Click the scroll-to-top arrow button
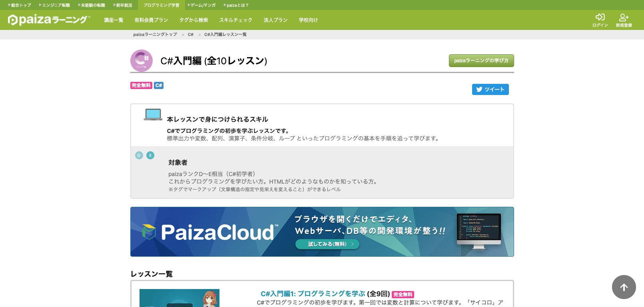This screenshot has height=307, width=644. click(x=624, y=287)
